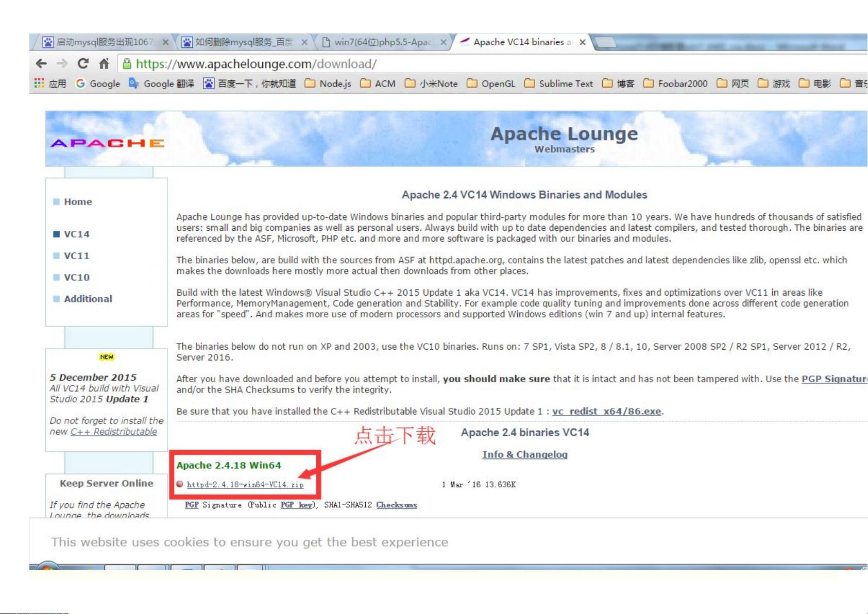Open the Google 翻译 bookmark
This screenshot has width=868, height=614.
161,83
